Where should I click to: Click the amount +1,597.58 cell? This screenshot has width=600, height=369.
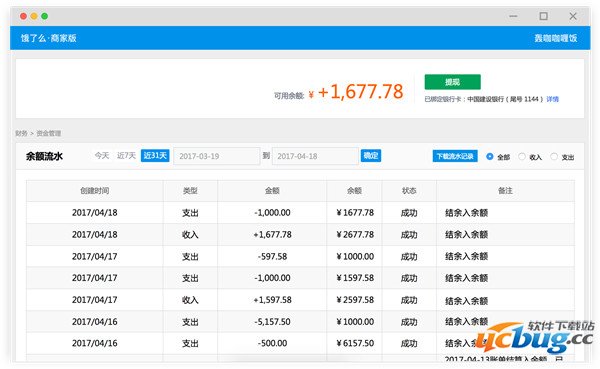pos(272,300)
